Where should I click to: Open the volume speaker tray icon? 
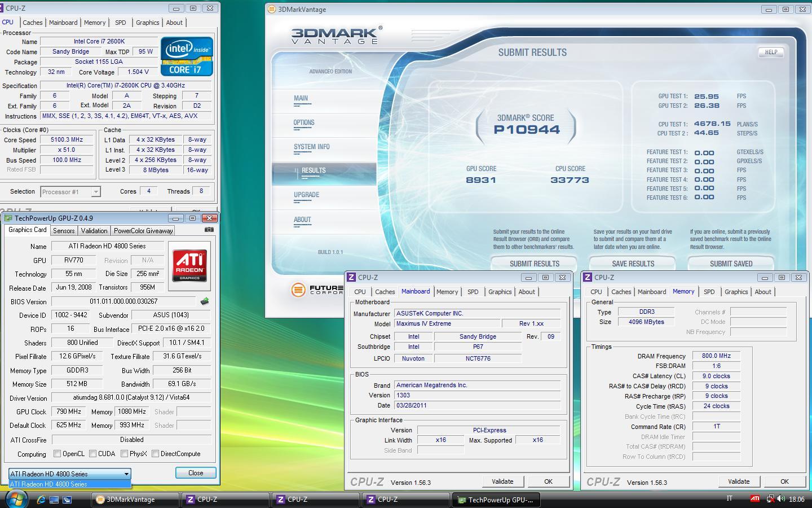coord(781,499)
